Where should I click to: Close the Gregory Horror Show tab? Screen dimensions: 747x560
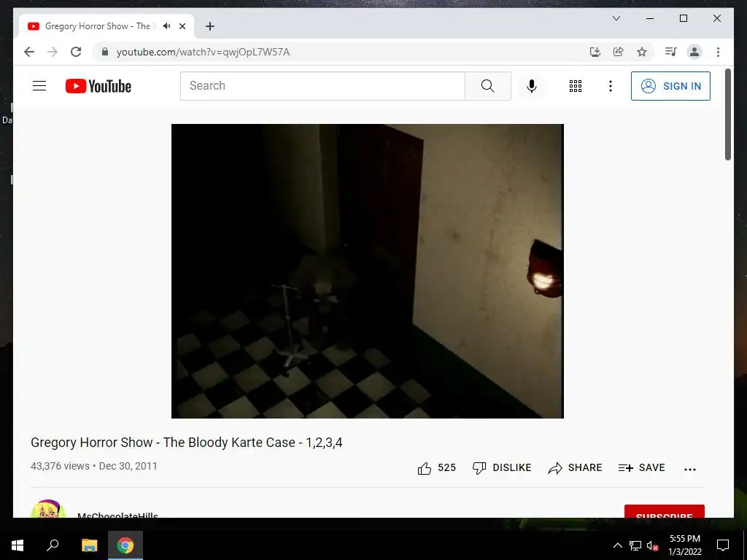182,26
